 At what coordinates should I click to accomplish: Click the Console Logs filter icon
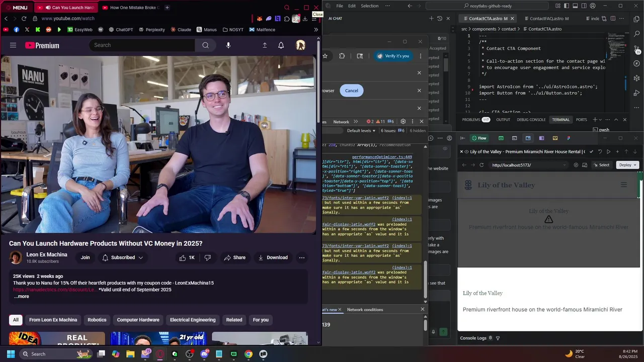pyautogui.click(x=498, y=338)
